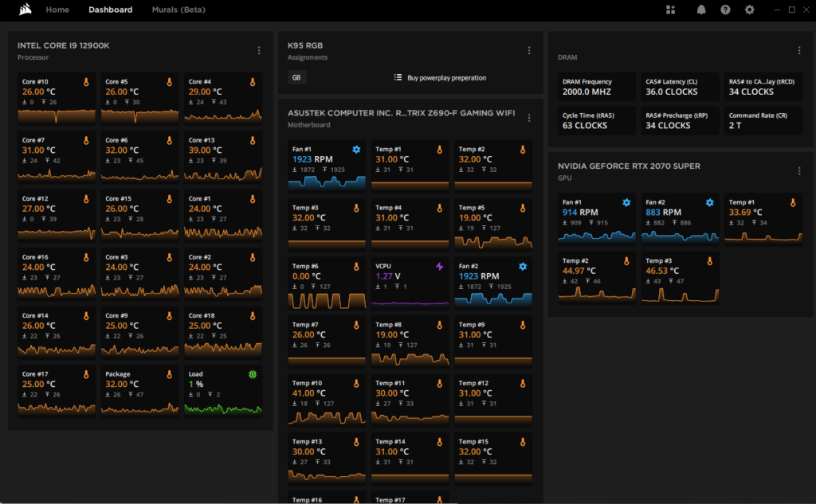The width and height of the screenshot is (816, 504).
Task: Click the list icon beside Buy powerplay preperation
Action: 398,77
